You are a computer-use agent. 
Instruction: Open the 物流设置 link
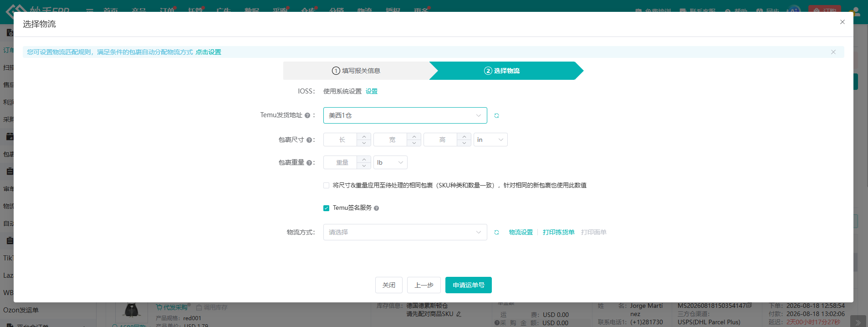(x=521, y=232)
